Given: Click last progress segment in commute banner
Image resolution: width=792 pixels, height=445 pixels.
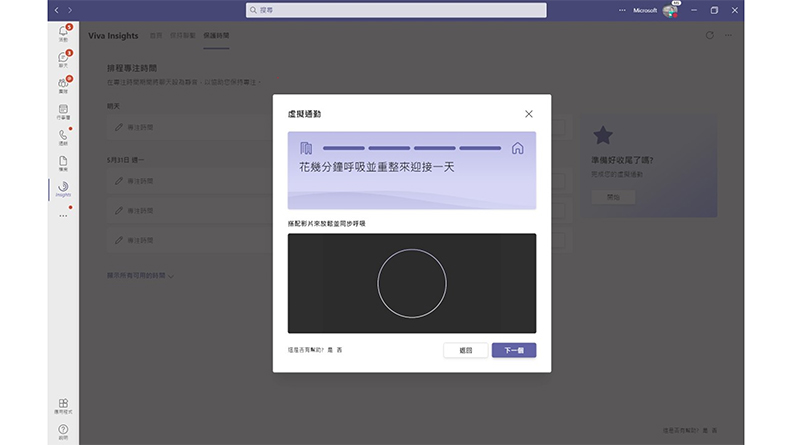Looking at the screenshot, I should [x=480, y=148].
